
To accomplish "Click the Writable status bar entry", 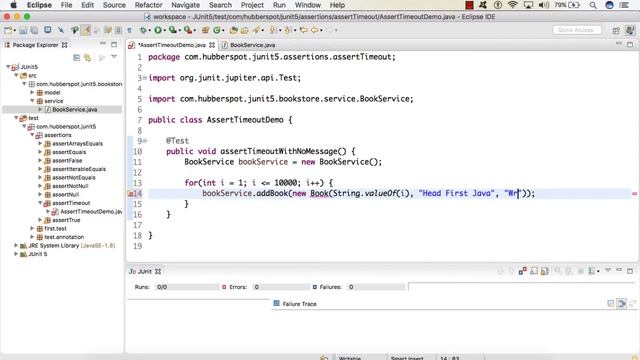I will (350, 357).
